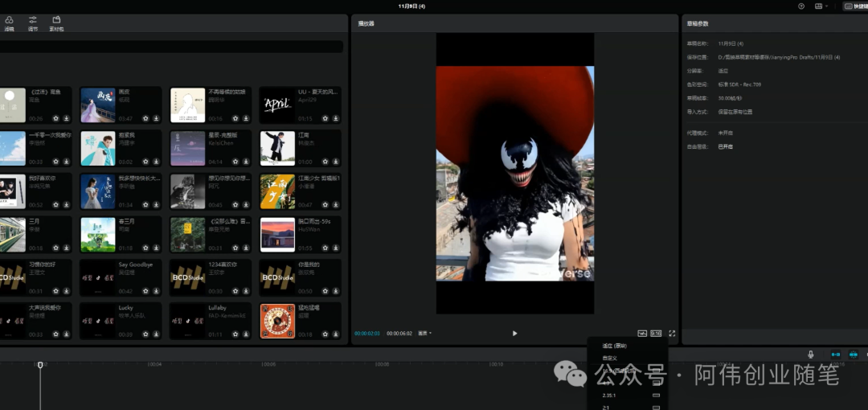868x410 pixels.
Task: Enter fullscreen preview in the player
Action: [x=672, y=334]
